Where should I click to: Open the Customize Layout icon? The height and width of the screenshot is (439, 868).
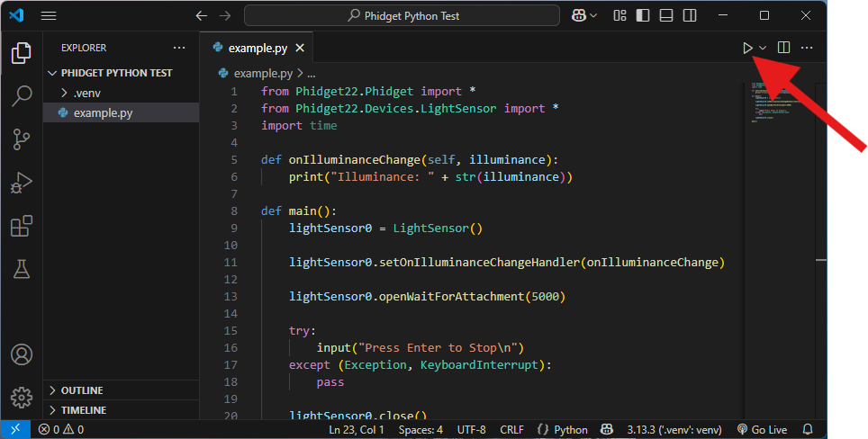click(620, 15)
